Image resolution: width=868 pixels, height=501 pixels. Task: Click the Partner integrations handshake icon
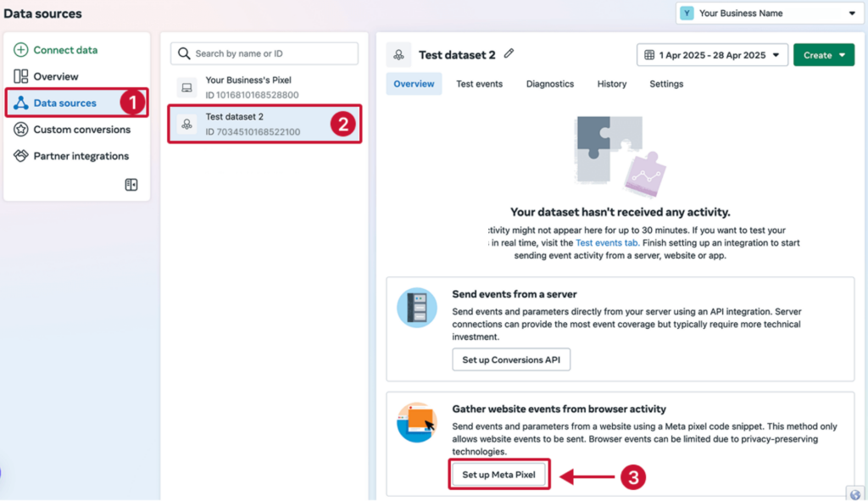[x=20, y=156]
